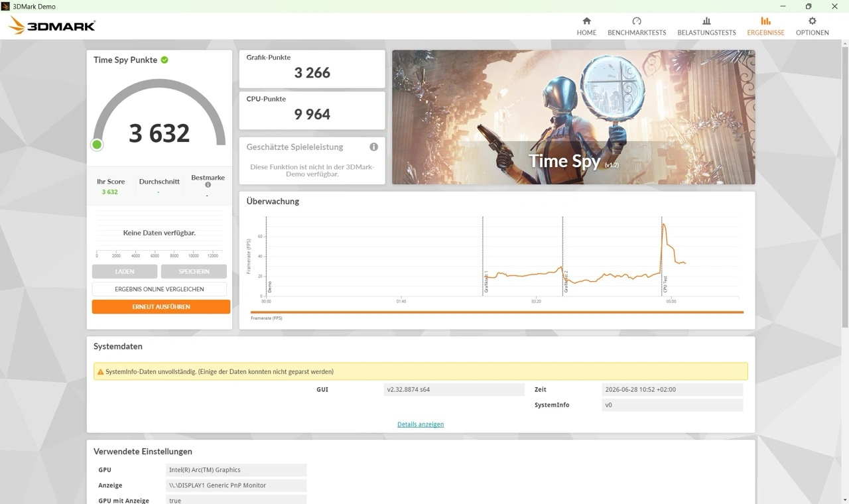The width and height of the screenshot is (849, 504).
Task: Click info icon under Bestmarke
Action: coord(208,185)
